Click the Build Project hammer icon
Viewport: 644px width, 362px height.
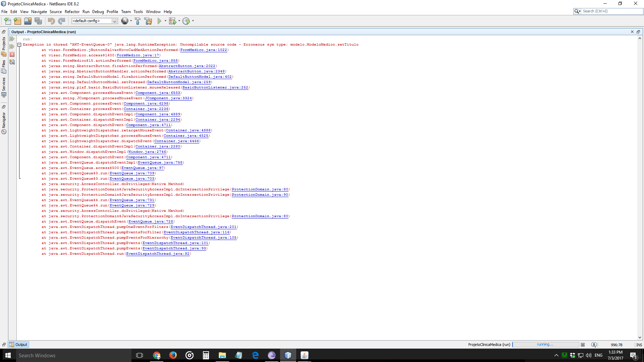click(x=138, y=21)
